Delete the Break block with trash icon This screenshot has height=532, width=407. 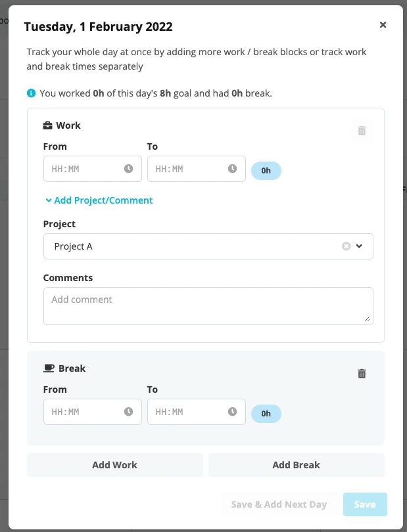click(362, 374)
